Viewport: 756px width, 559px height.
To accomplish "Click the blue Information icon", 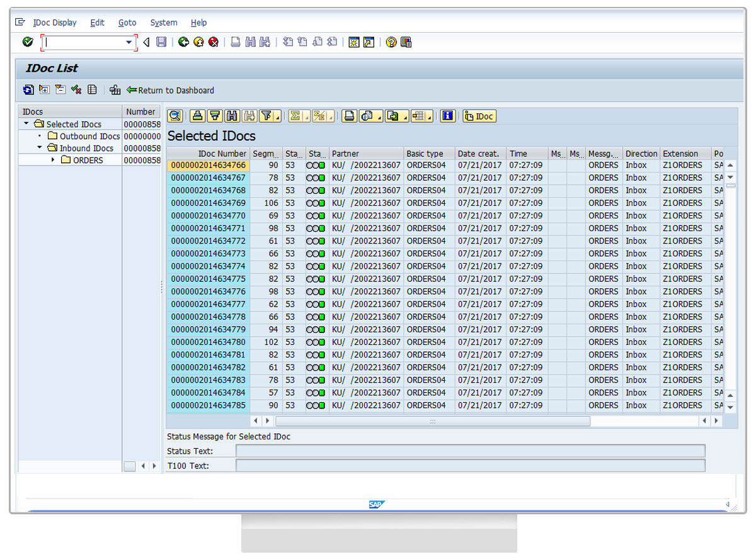I will [x=447, y=116].
